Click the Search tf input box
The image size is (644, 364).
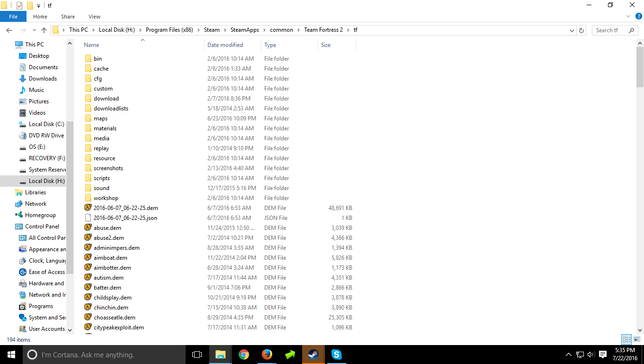coord(615,30)
